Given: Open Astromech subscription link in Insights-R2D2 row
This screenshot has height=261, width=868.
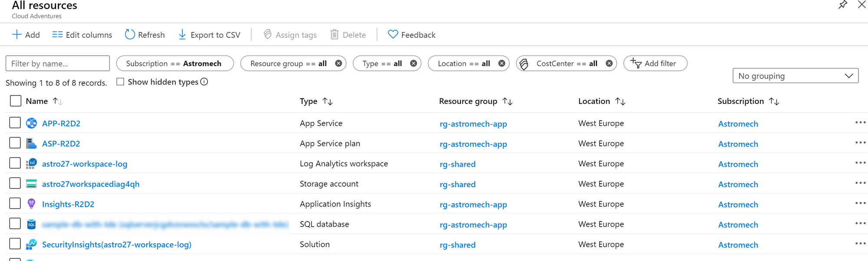Looking at the screenshot, I should [738, 205].
